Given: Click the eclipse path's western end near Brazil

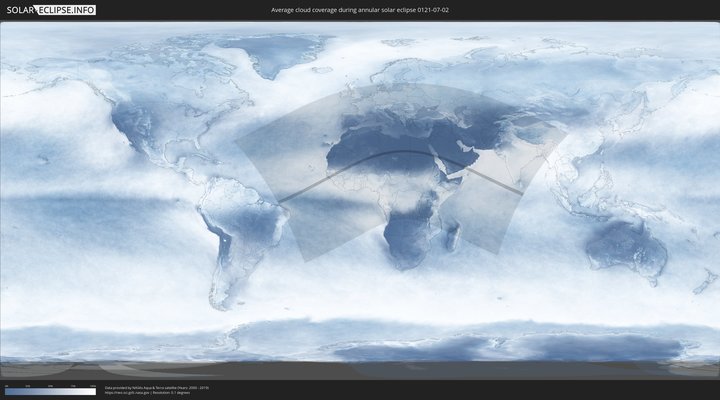Looking at the screenshot, I should tap(281, 200).
